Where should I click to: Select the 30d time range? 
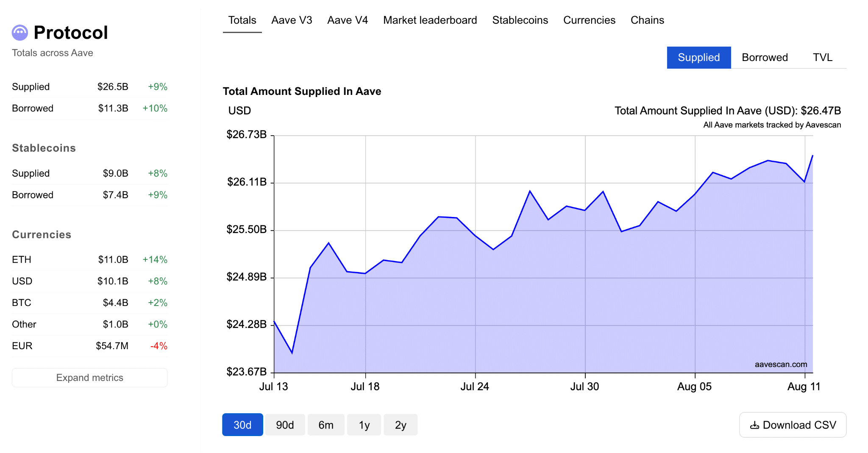click(x=242, y=425)
